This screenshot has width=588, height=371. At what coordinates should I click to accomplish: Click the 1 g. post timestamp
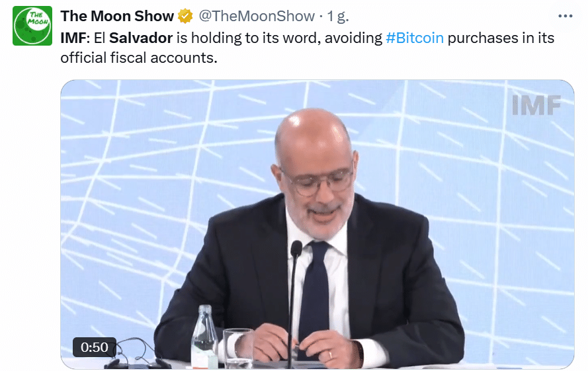coord(338,16)
